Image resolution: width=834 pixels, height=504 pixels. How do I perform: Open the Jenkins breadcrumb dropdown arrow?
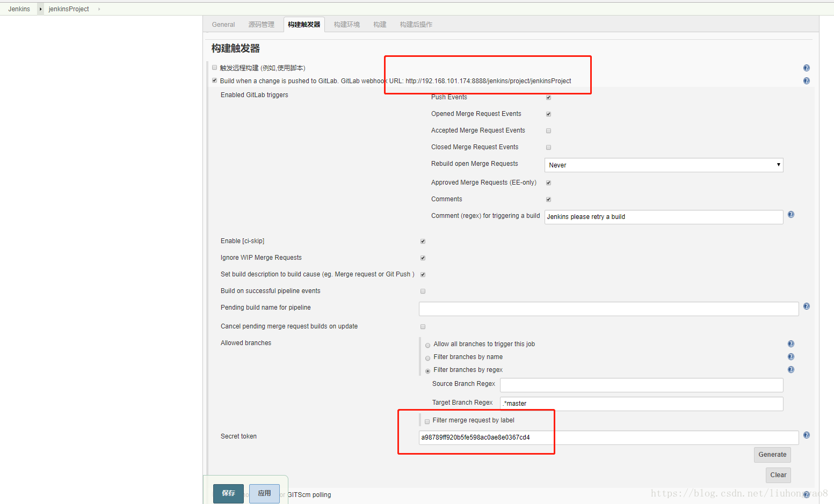pos(40,9)
